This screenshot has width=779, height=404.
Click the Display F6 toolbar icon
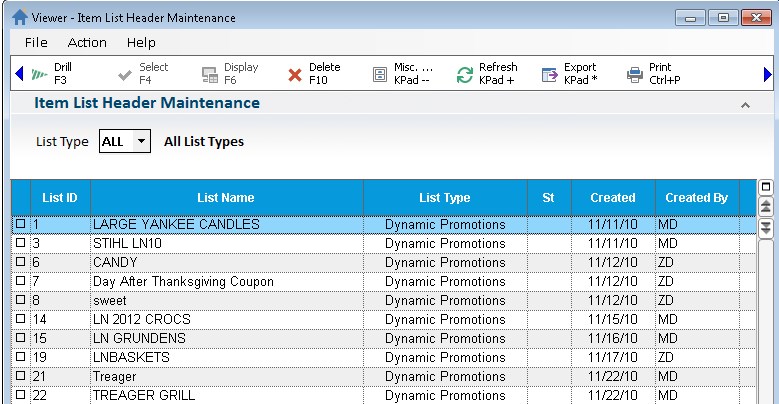[x=210, y=74]
